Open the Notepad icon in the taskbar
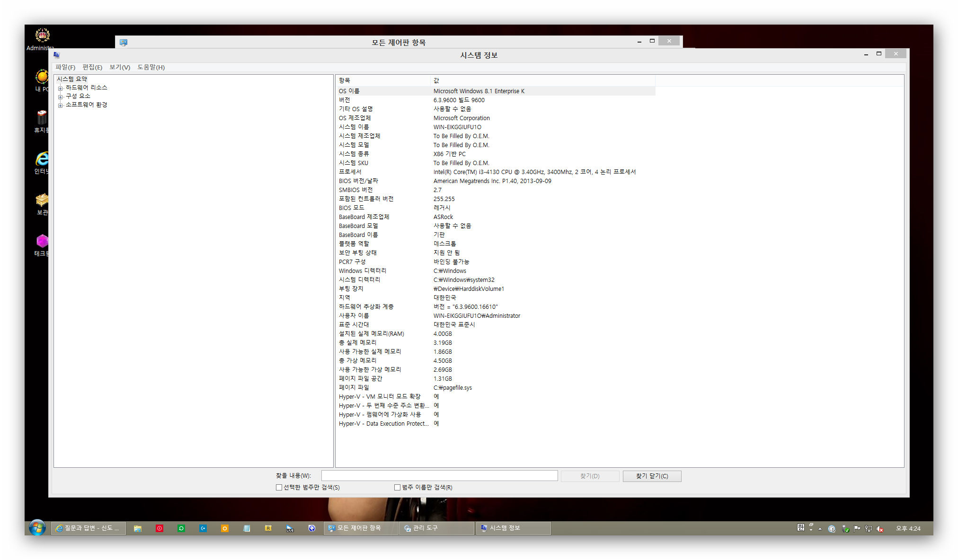 (x=247, y=528)
